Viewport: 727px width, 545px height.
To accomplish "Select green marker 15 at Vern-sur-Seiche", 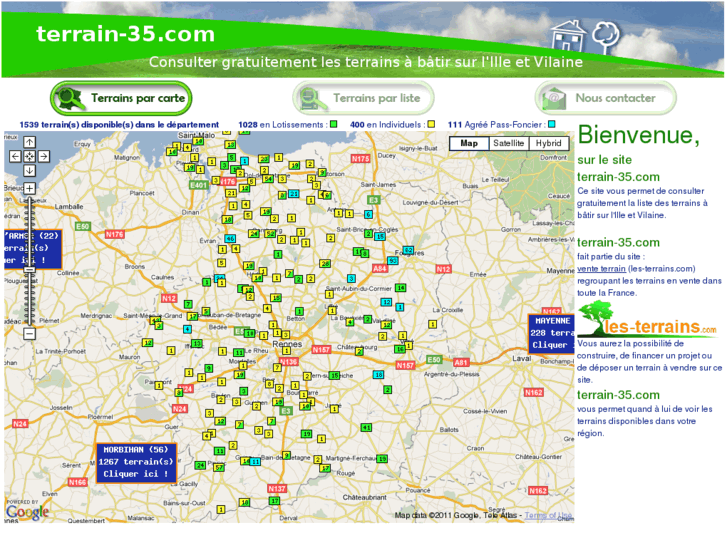I will (334, 375).
